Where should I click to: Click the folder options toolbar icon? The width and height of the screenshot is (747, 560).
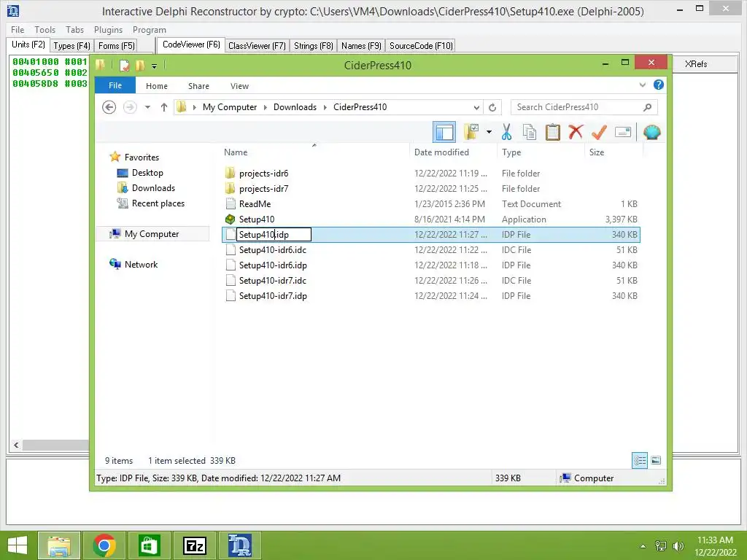471,132
